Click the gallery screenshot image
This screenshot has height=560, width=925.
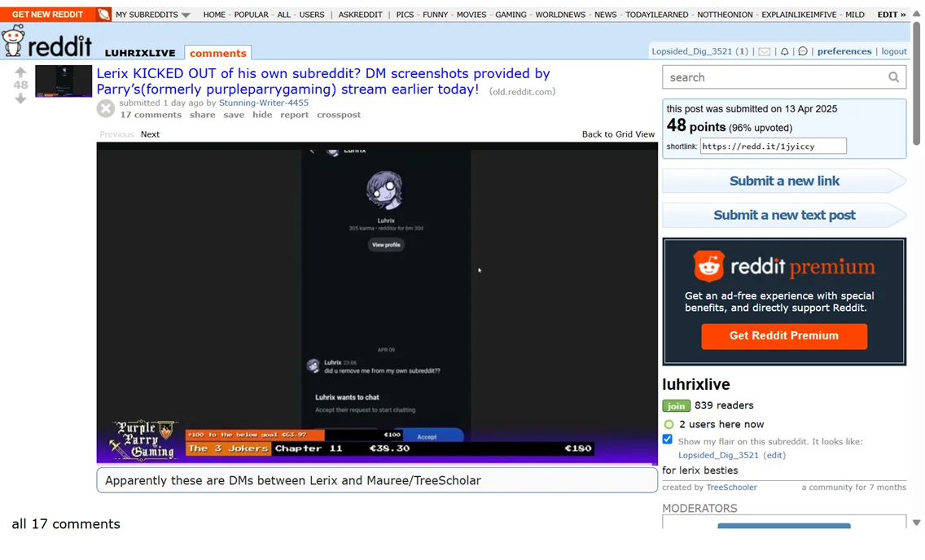[x=377, y=303]
